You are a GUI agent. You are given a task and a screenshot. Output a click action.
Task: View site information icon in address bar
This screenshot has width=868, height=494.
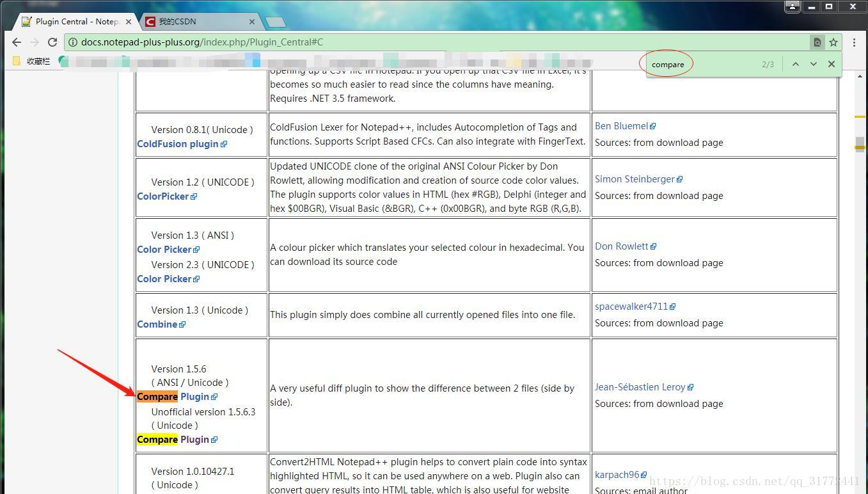coord(73,42)
